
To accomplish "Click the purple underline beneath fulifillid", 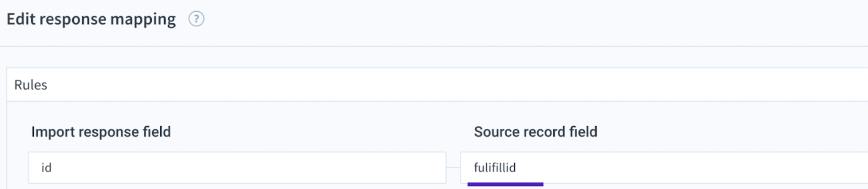I will [x=505, y=184].
